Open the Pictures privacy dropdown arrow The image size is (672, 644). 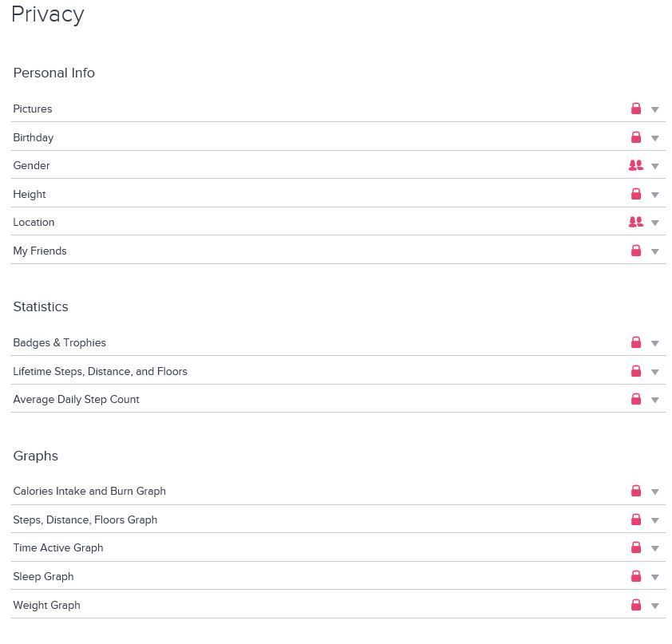[x=655, y=109]
